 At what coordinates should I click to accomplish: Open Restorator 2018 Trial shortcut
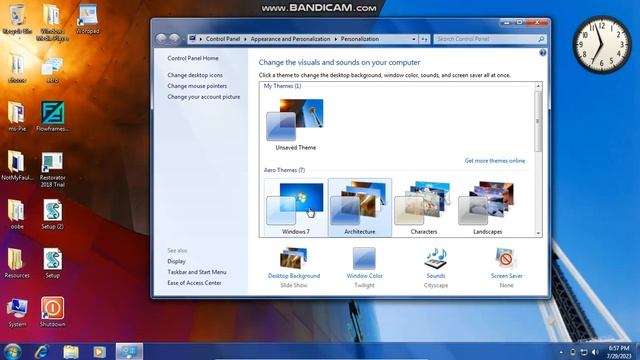coord(52,170)
